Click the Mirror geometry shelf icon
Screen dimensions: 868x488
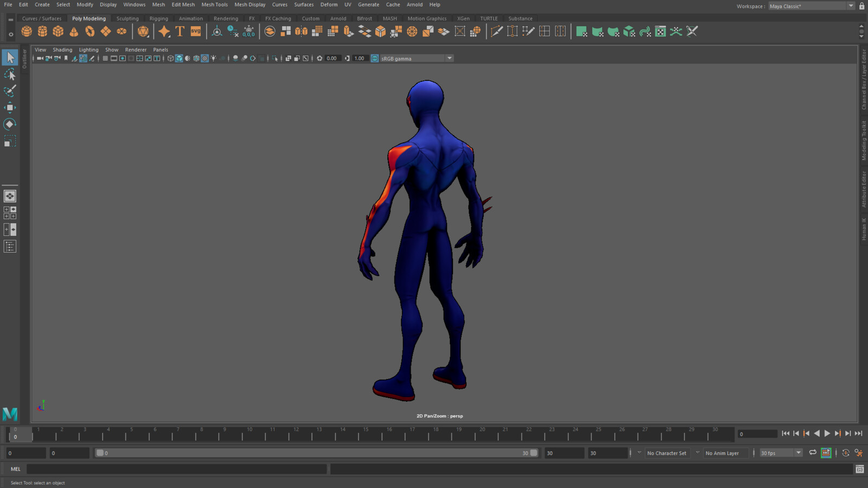pos(301,31)
